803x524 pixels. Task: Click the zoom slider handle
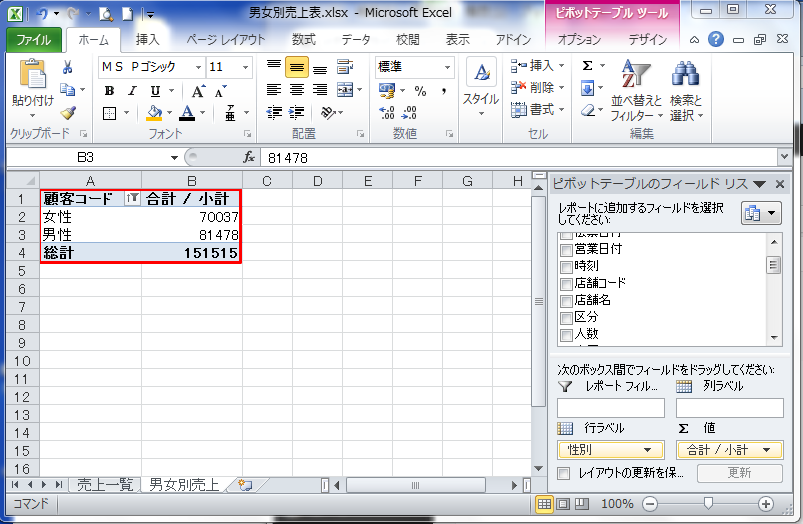point(708,504)
